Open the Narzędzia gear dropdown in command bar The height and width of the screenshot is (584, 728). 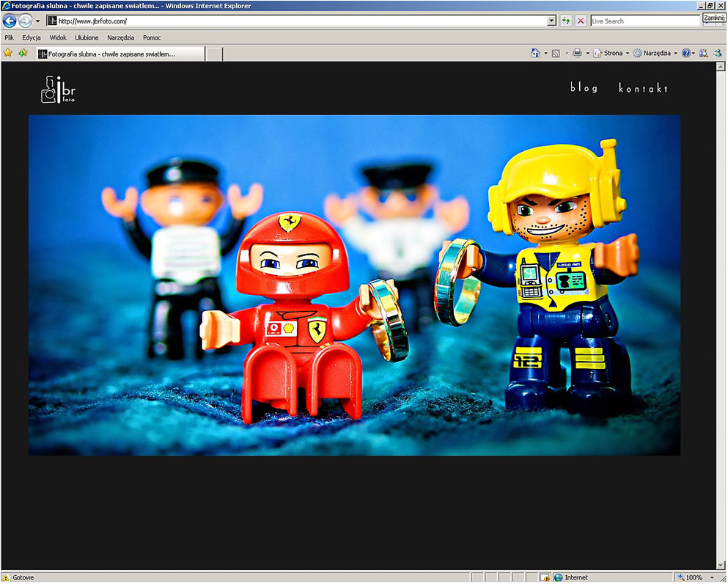point(655,53)
